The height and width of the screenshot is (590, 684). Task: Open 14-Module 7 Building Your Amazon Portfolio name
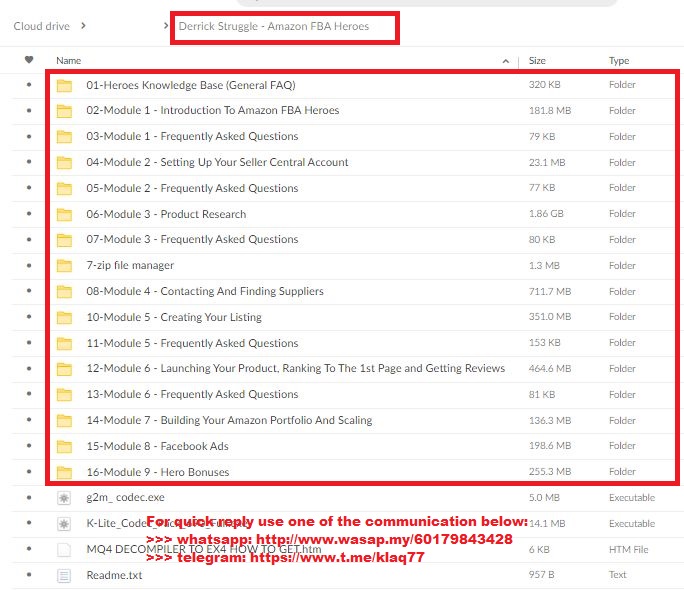tap(229, 420)
